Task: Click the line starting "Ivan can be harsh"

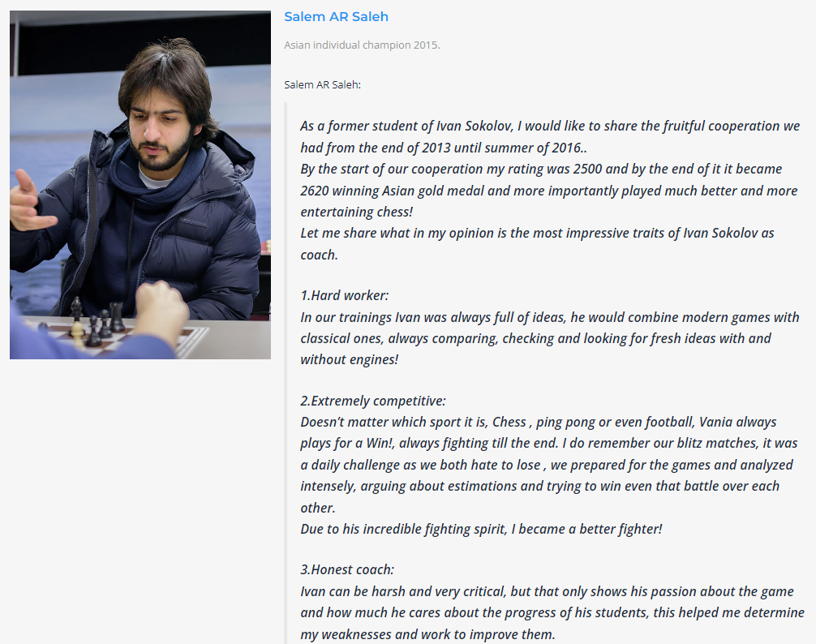Action: [x=546, y=591]
